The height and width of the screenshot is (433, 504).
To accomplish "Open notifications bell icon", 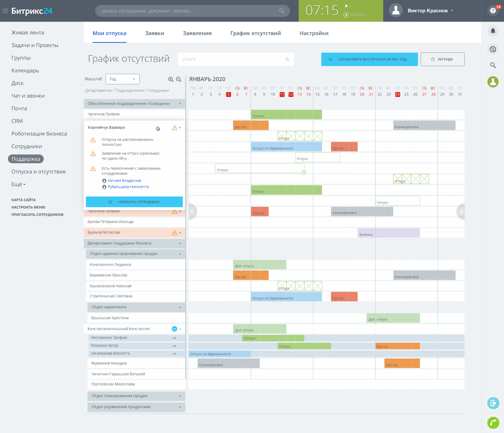I will [493, 31].
